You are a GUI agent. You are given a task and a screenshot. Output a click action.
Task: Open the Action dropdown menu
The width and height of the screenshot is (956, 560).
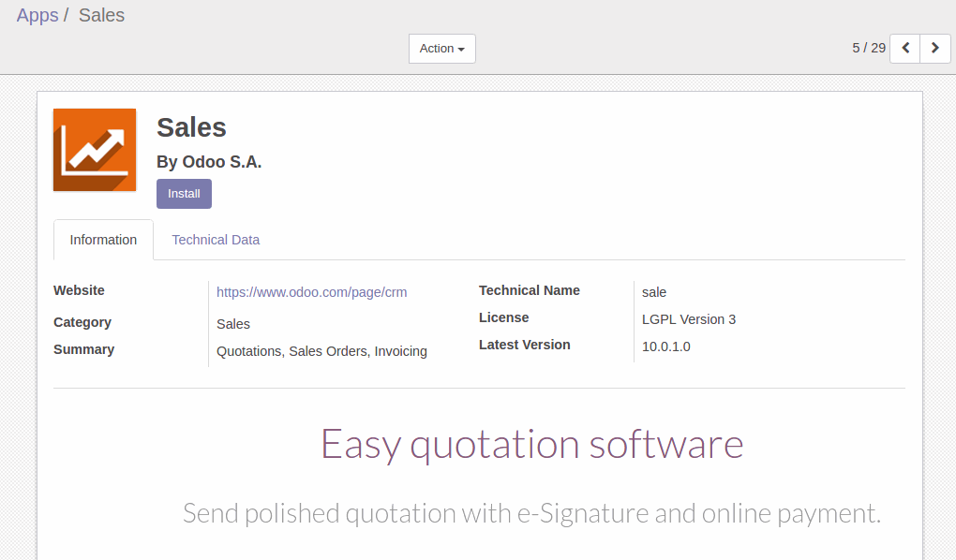442,49
